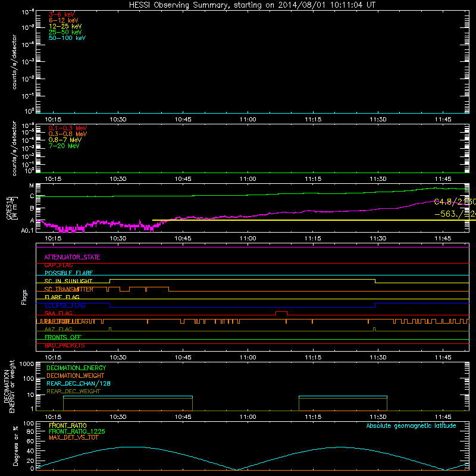Select the DECIMATION_ENERGY legend label

point(76,368)
